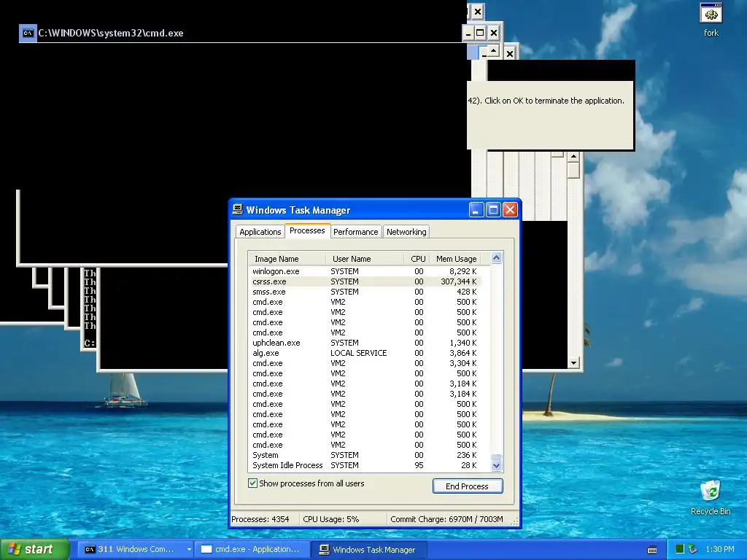Select the alg.exe process

click(365, 353)
